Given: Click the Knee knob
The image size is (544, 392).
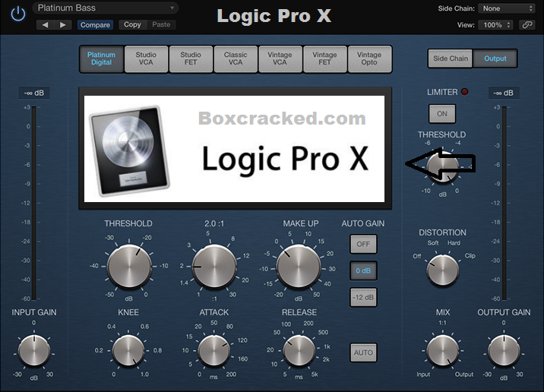Looking at the screenshot, I should click(x=128, y=351).
